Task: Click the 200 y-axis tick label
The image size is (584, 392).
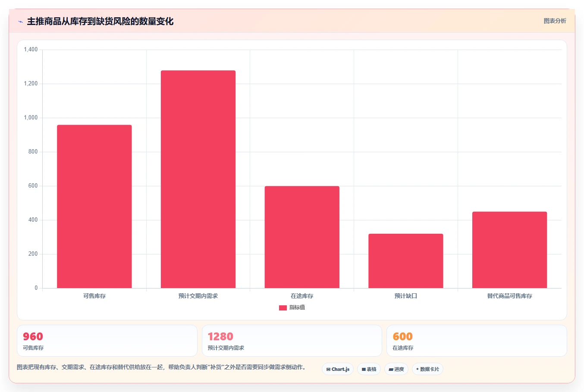Action: point(33,254)
